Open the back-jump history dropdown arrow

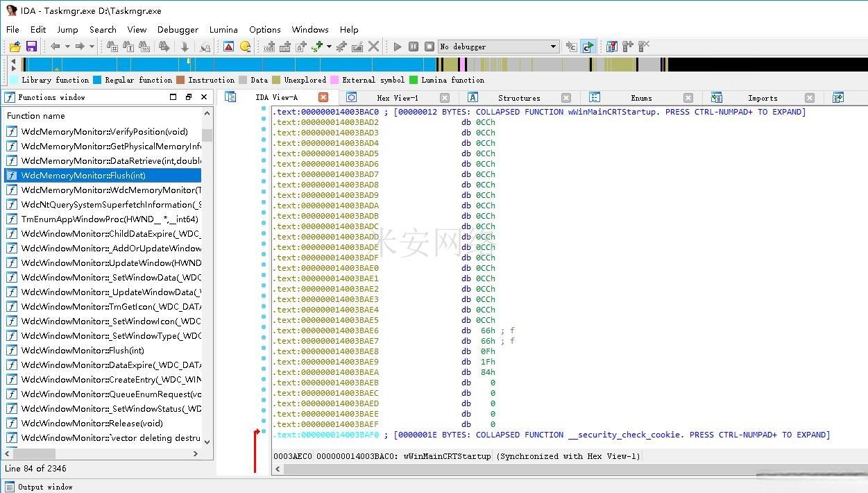tap(67, 47)
